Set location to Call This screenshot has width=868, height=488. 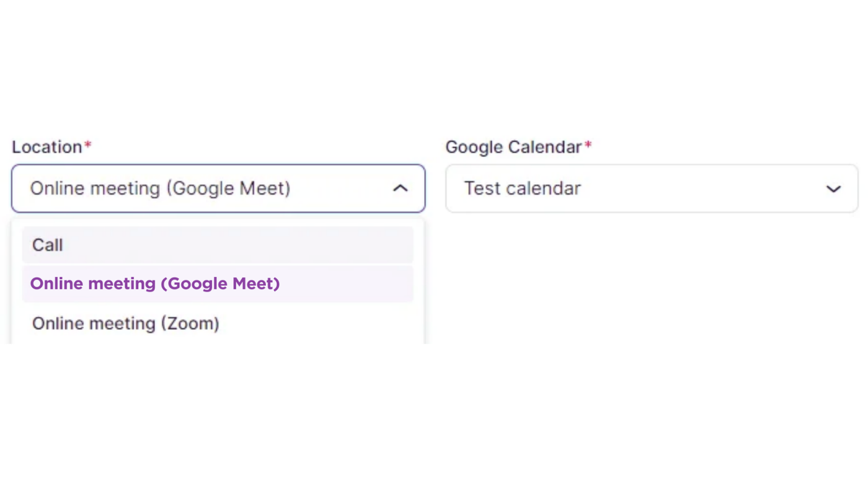tap(48, 245)
